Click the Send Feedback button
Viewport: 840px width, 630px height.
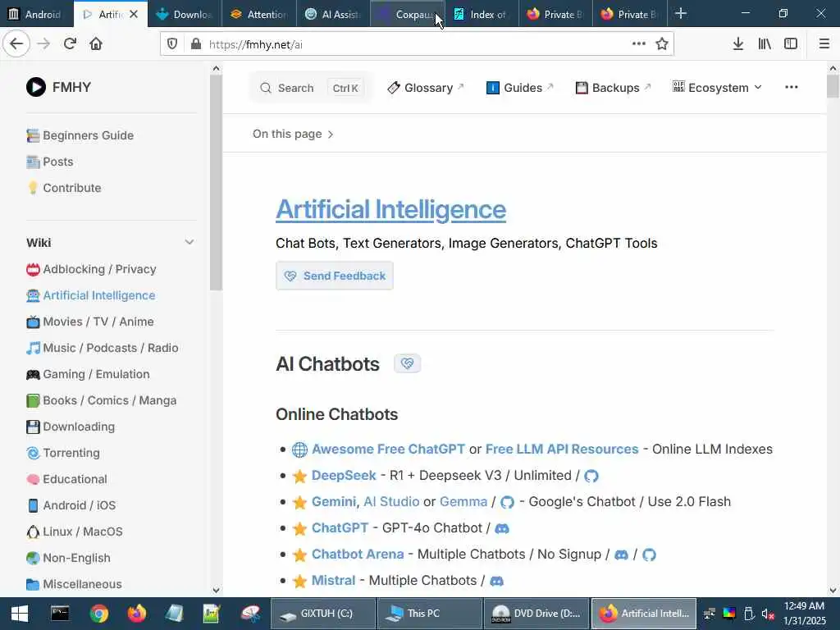pos(335,276)
